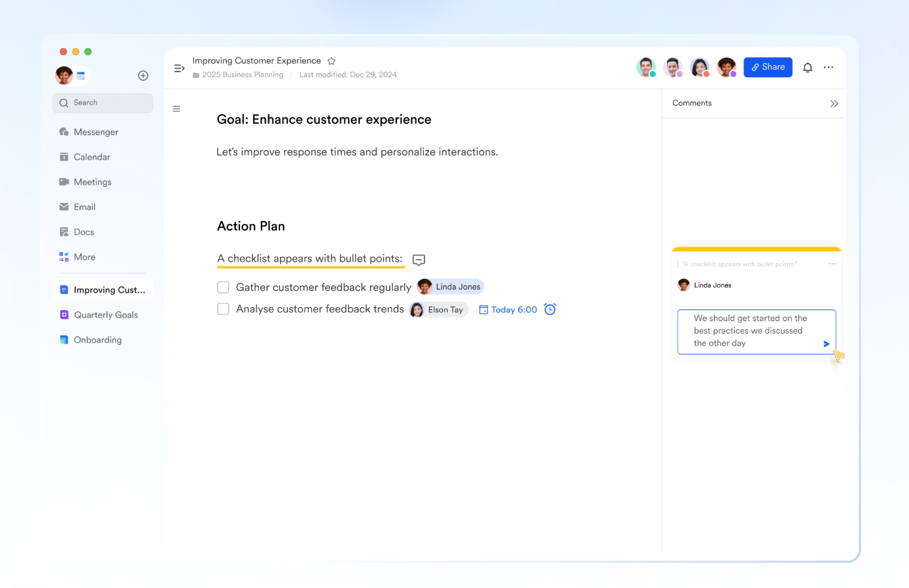Send the comment with the arrow icon
This screenshot has height=588, width=909.
(827, 344)
